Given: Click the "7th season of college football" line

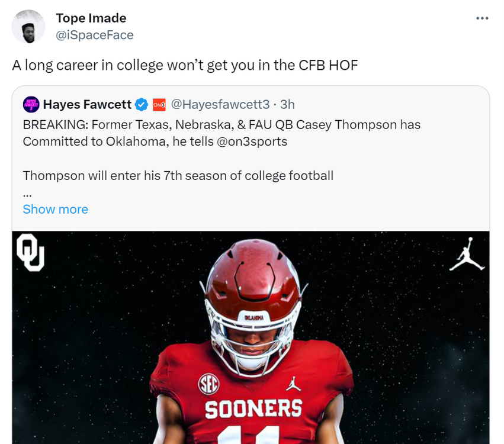Looking at the screenshot, I should 178,175.
